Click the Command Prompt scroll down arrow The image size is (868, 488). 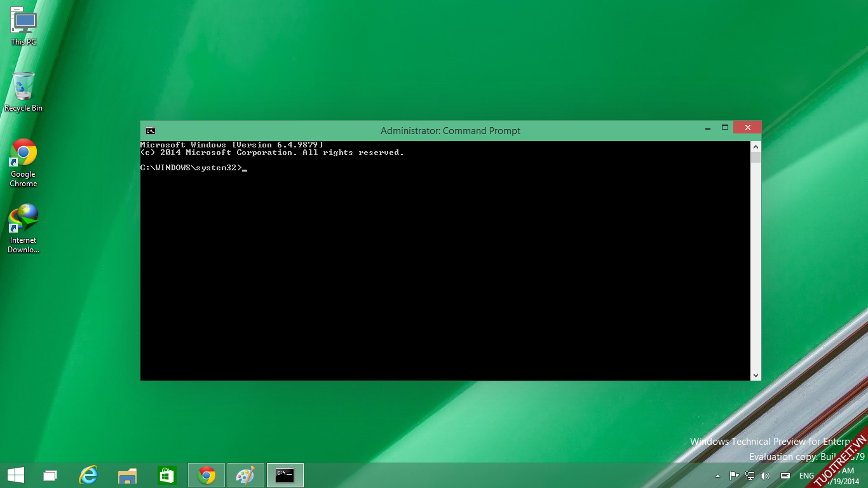coord(756,376)
